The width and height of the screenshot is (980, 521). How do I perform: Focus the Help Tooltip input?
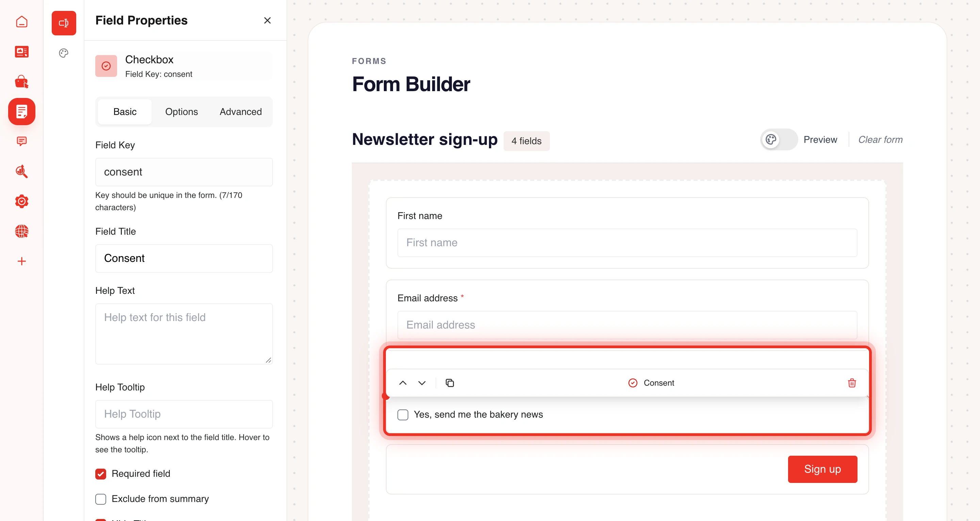tap(184, 414)
